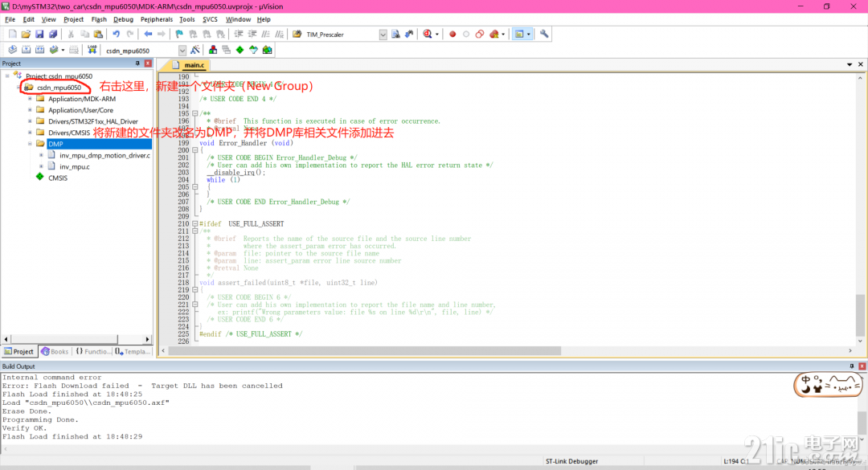
Task: Click the Translate file icon
Action: point(12,50)
